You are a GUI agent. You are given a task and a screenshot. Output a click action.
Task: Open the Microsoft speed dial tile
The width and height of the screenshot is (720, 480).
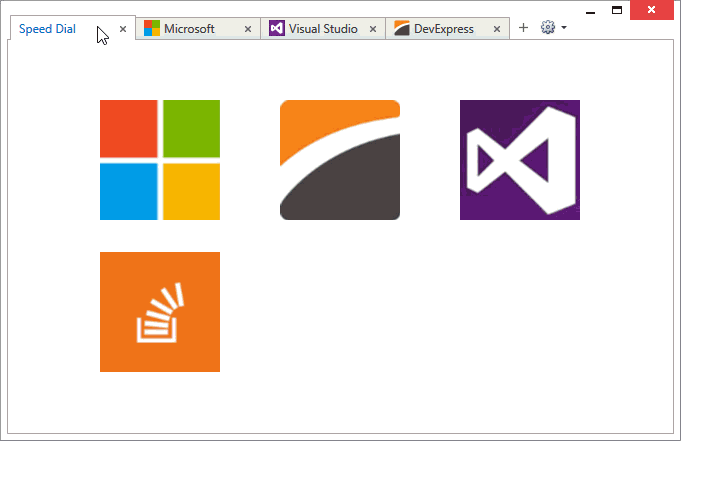160,160
